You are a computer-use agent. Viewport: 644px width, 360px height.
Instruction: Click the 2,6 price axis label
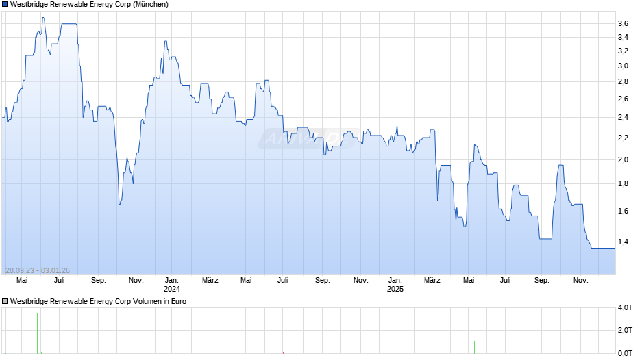(x=623, y=99)
